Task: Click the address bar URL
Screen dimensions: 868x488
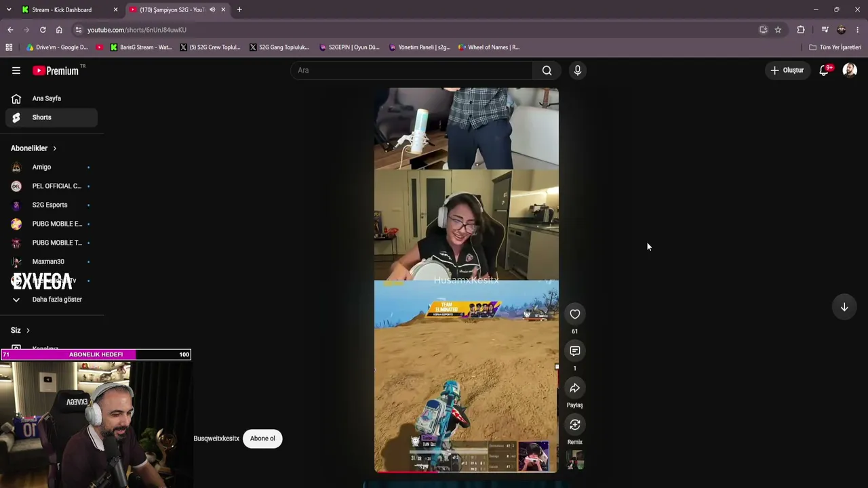Action: [x=137, y=30]
